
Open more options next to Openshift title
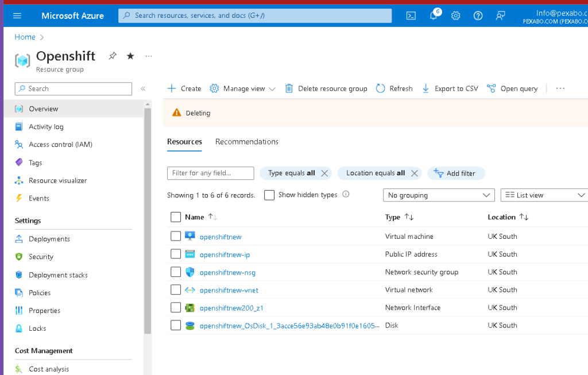pyautogui.click(x=149, y=56)
